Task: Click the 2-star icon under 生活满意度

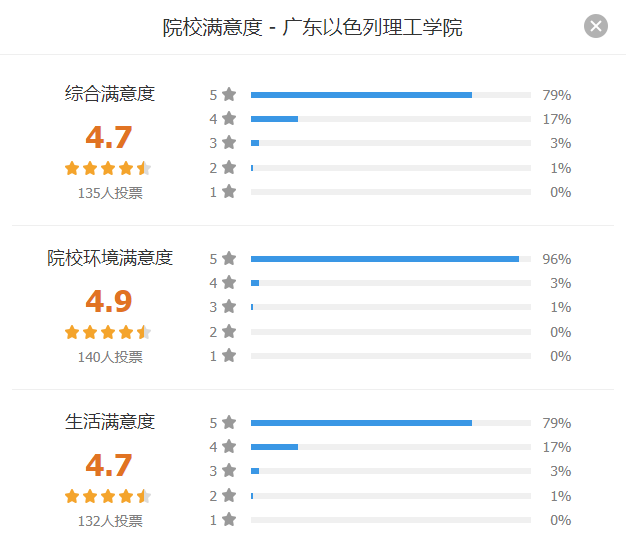Action: tap(229, 496)
